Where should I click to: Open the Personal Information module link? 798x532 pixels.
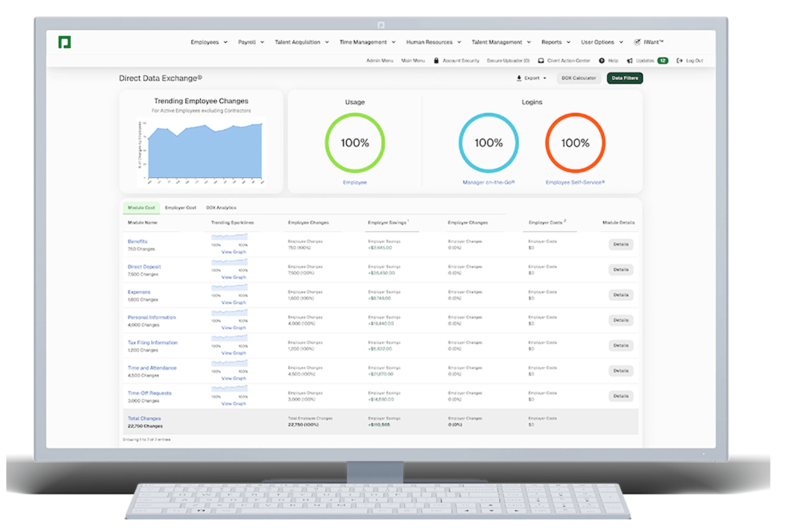pyautogui.click(x=152, y=317)
